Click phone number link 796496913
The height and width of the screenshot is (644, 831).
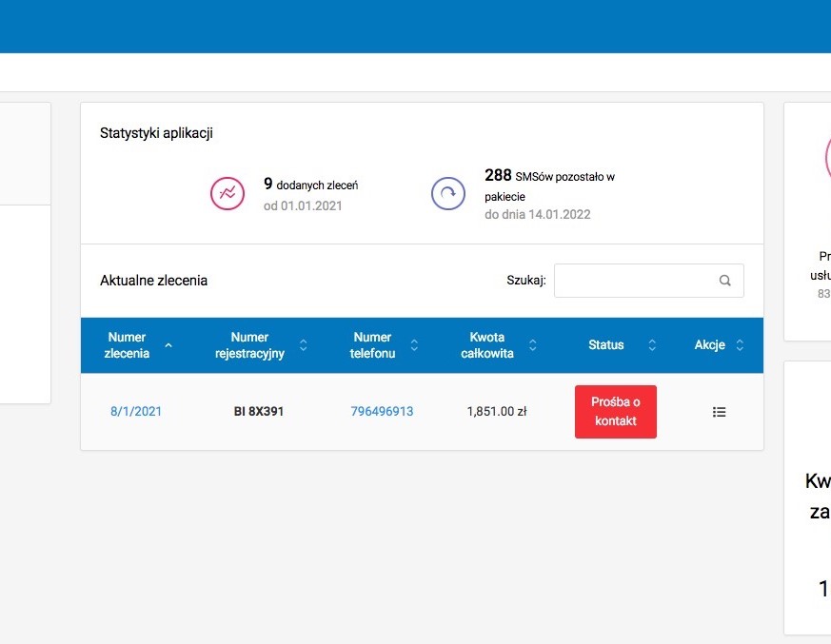382,412
